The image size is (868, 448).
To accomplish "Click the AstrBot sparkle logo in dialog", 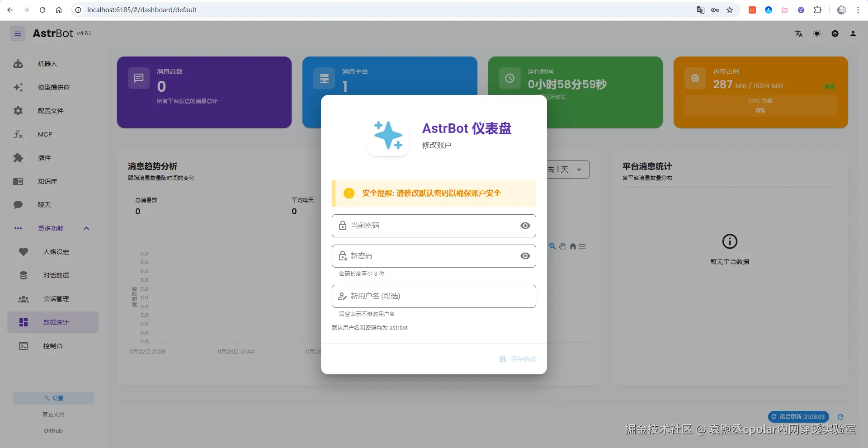I will coord(388,135).
